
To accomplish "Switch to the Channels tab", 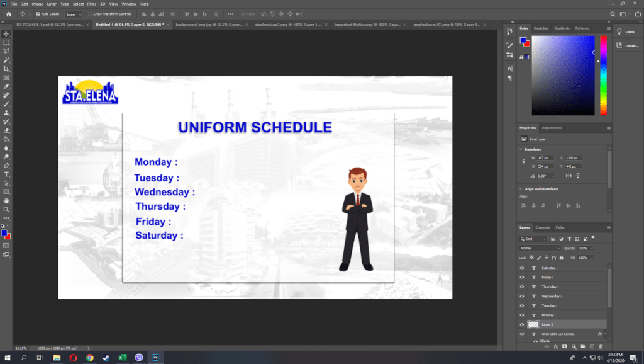I will [542, 227].
